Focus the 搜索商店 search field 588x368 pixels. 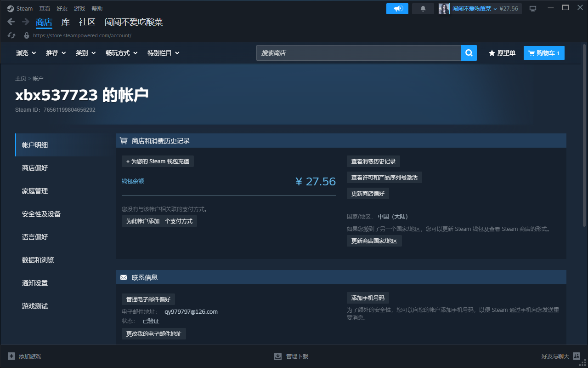point(358,53)
